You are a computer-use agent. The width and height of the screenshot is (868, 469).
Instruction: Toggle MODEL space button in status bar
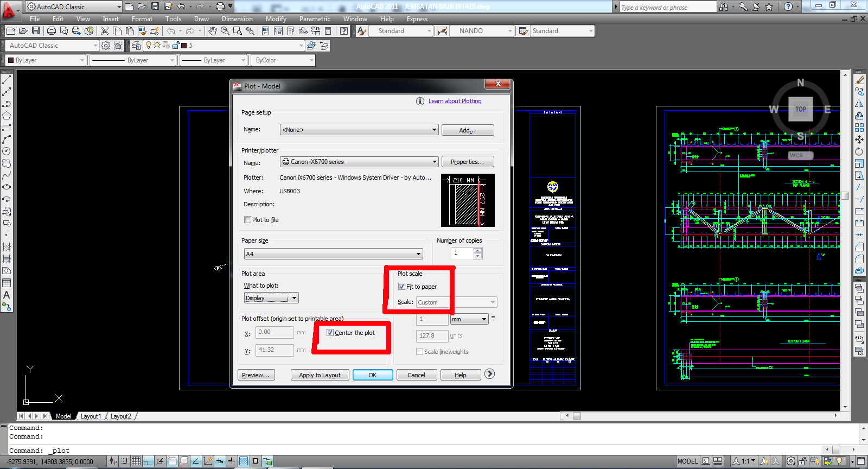687,461
